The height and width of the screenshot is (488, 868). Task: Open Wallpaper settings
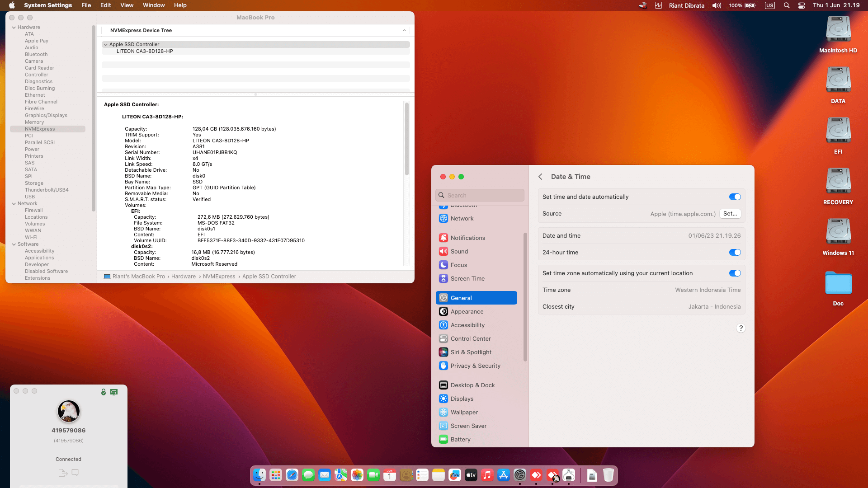pyautogui.click(x=464, y=412)
